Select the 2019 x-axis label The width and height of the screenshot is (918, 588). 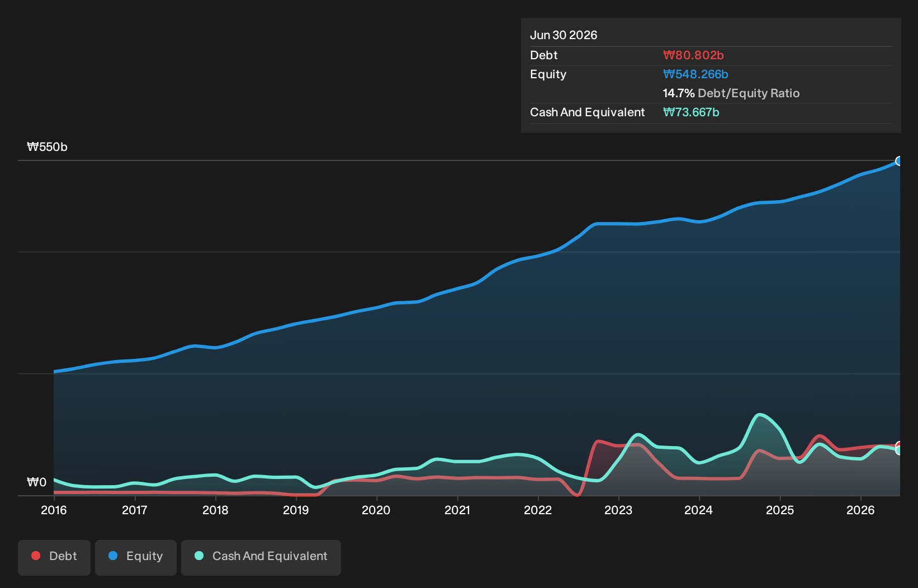[x=296, y=510]
